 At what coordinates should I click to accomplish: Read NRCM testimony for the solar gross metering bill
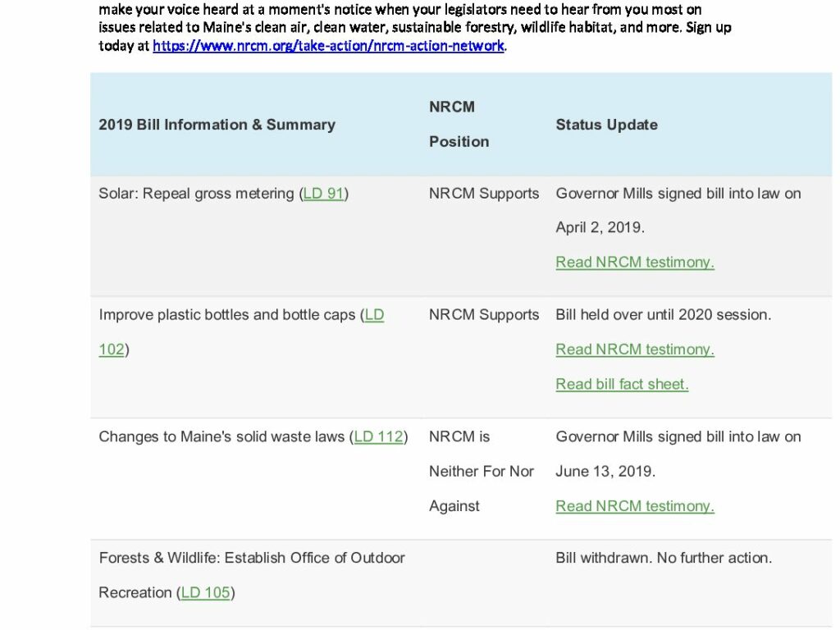click(x=635, y=262)
